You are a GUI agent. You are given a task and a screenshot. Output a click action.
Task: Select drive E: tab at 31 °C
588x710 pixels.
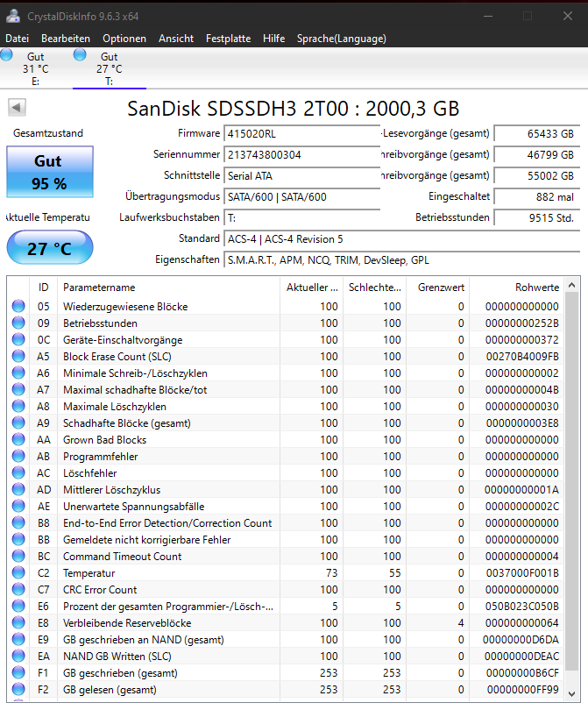[x=35, y=68]
